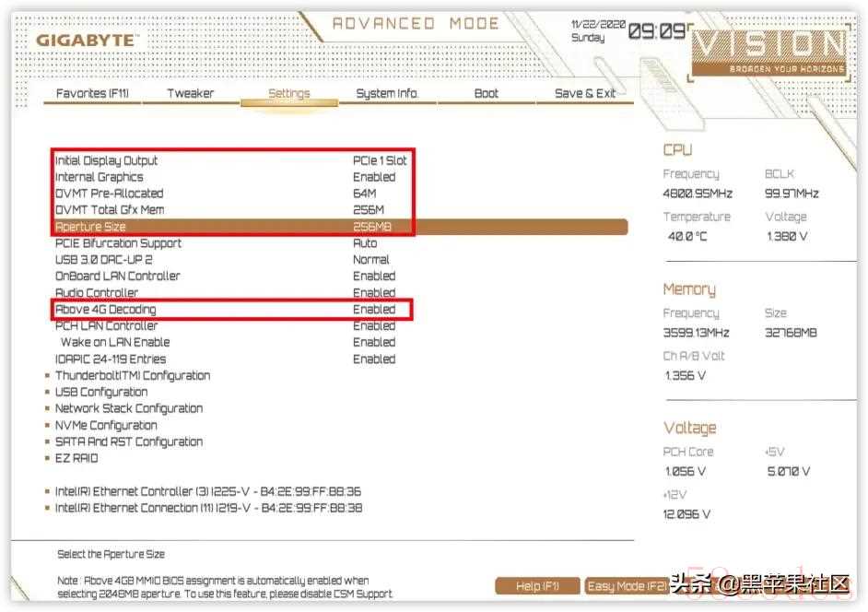Toggle the Audio Controller Enabled value
868x612 pixels.
coord(374,292)
